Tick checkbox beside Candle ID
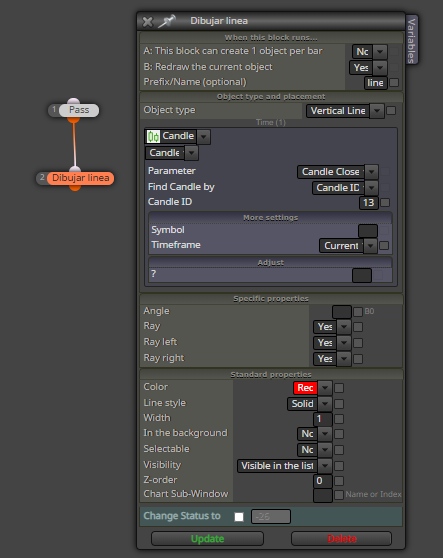Image resolution: width=443 pixels, height=558 pixels. (x=385, y=202)
